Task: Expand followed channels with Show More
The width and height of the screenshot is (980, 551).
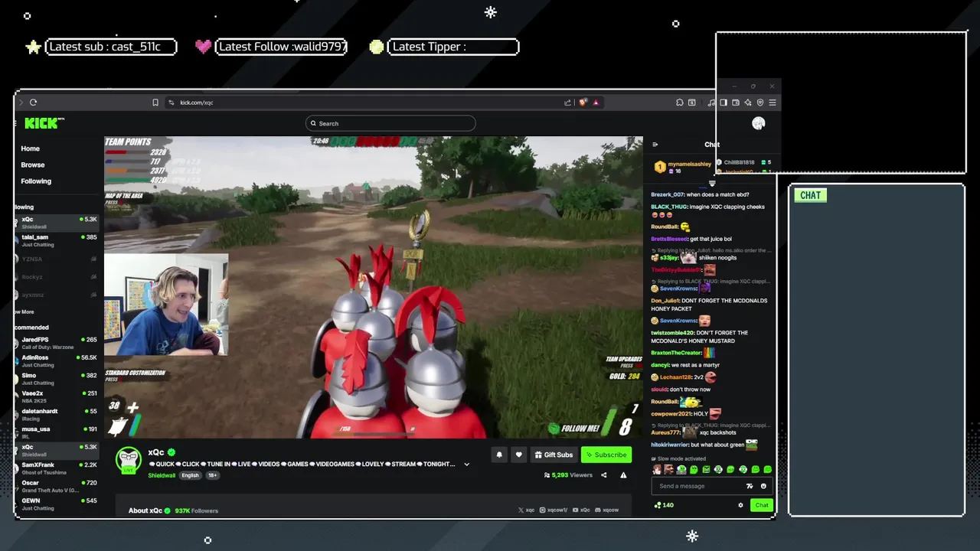Action: (24, 311)
